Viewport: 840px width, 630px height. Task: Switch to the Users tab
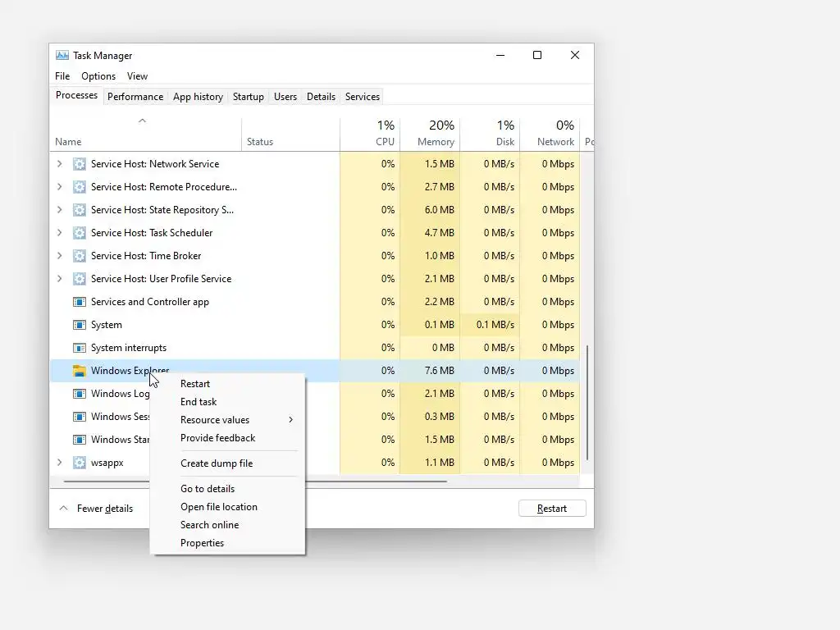click(x=285, y=97)
